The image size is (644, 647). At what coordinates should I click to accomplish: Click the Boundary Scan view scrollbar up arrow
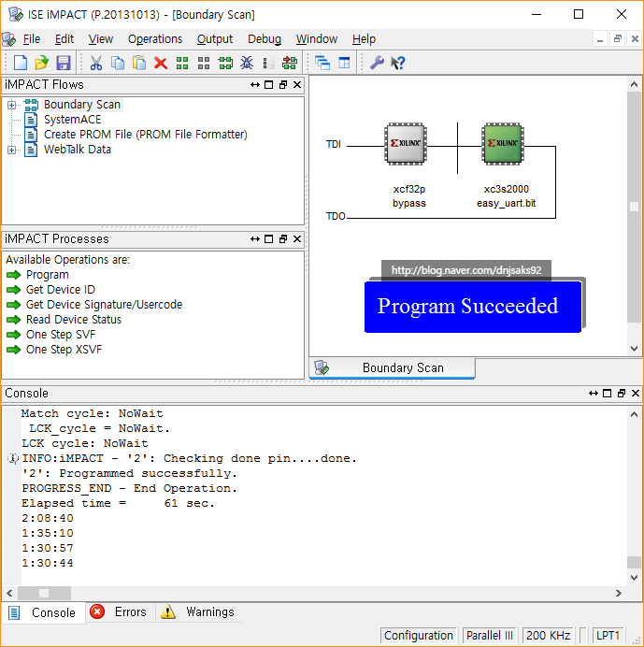point(634,84)
